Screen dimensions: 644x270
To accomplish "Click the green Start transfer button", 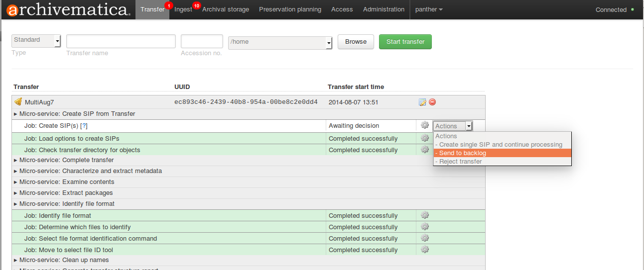I will pos(405,42).
